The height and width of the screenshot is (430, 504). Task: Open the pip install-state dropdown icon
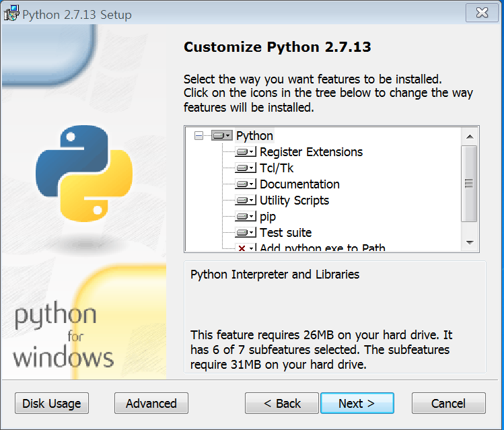(246, 216)
